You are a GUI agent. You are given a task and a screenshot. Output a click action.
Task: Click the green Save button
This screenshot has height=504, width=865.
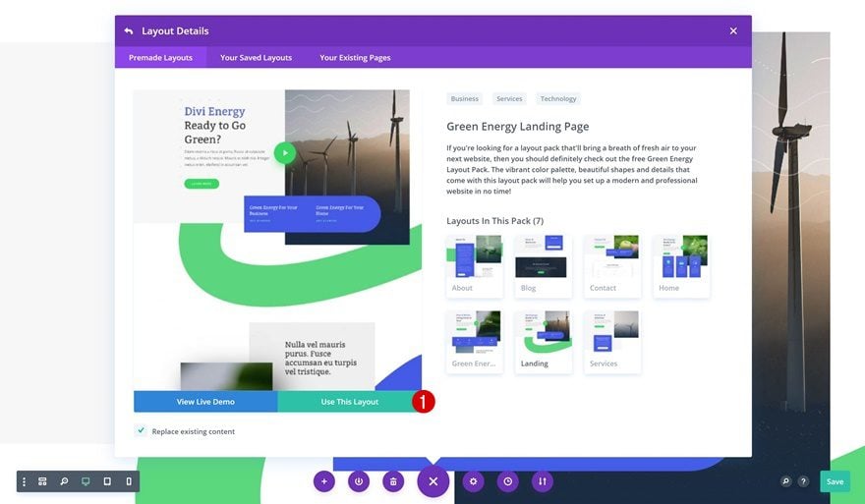(x=835, y=481)
